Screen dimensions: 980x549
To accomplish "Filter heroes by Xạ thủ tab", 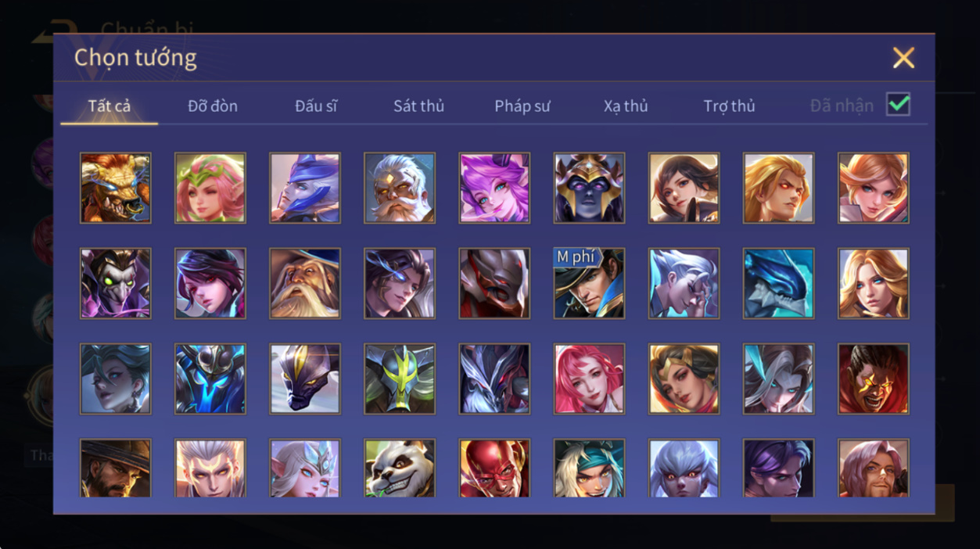I will 626,106.
